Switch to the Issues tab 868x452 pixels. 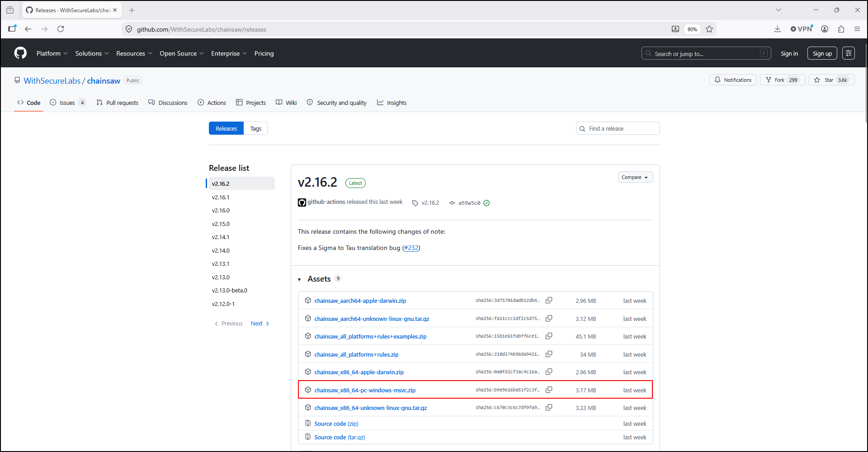67,103
